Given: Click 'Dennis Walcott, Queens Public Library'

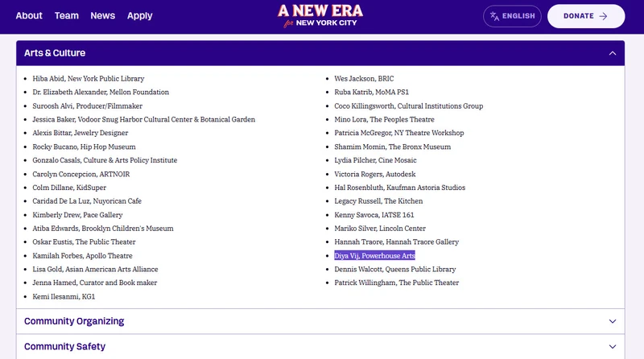Looking at the screenshot, I should point(395,270).
